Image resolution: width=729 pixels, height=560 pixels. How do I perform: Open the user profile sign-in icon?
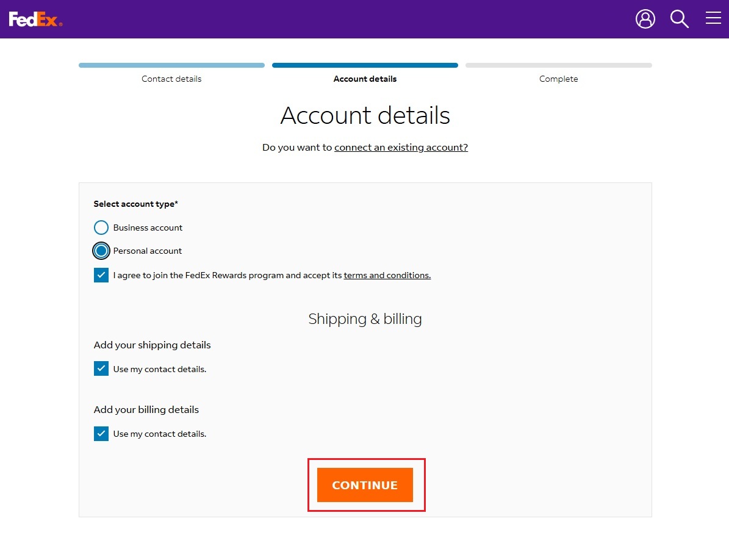click(x=645, y=19)
